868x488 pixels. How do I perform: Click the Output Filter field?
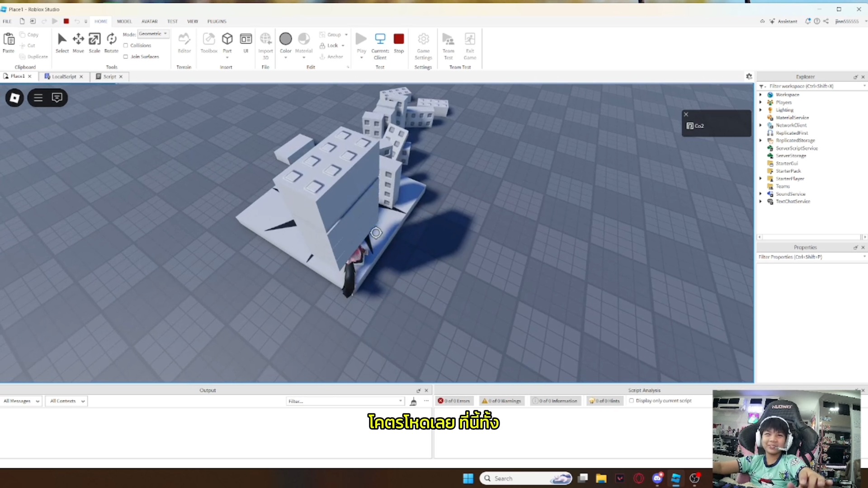click(x=344, y=401)
